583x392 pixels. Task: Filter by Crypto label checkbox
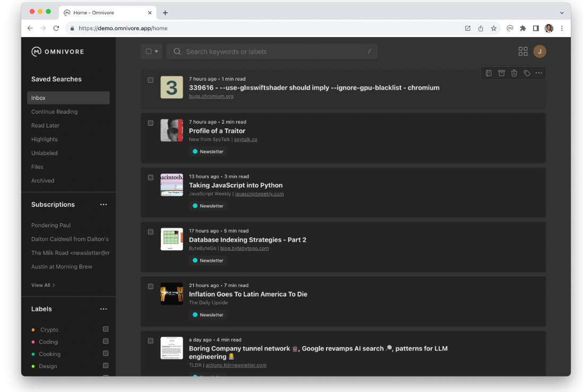pos(106,329)
